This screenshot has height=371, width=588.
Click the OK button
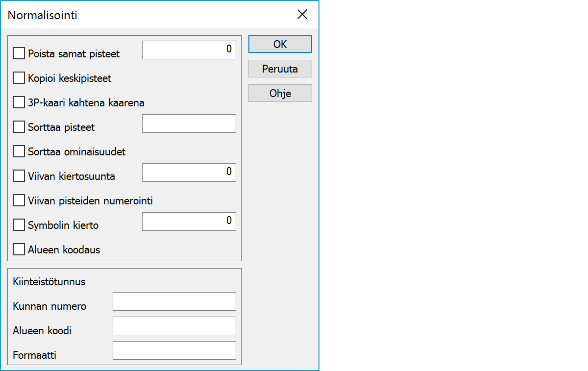coord(280,44)
